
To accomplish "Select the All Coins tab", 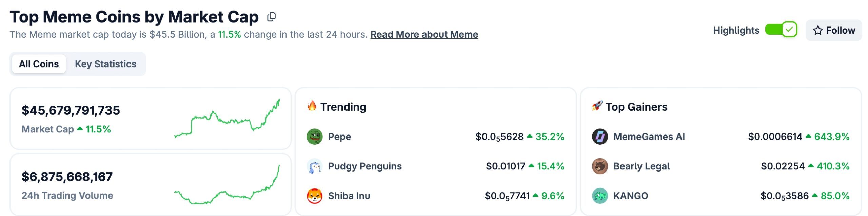I will [38, 64].
